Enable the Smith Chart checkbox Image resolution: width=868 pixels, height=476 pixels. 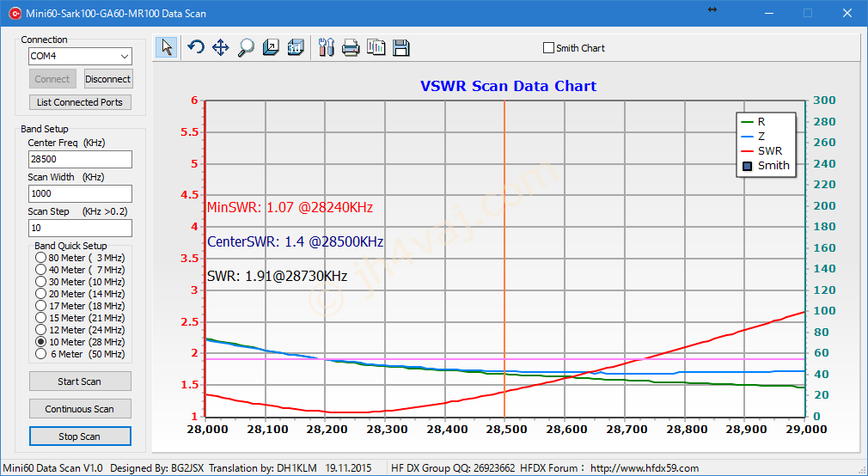548,48
